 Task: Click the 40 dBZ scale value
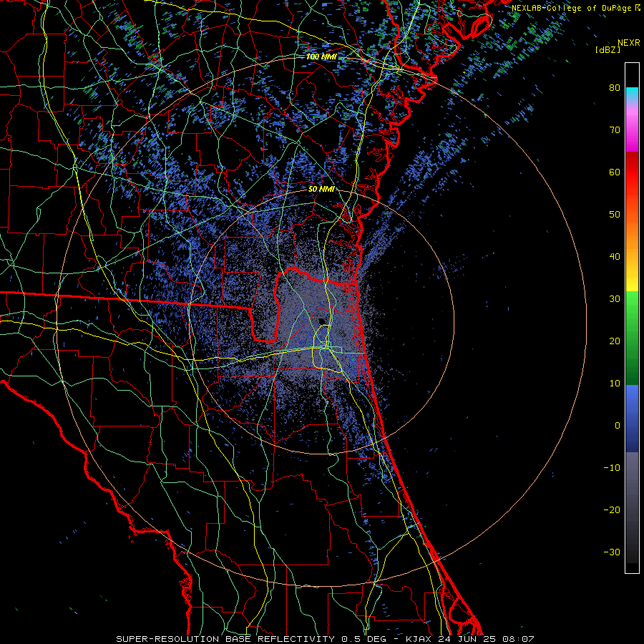(615, 257)
